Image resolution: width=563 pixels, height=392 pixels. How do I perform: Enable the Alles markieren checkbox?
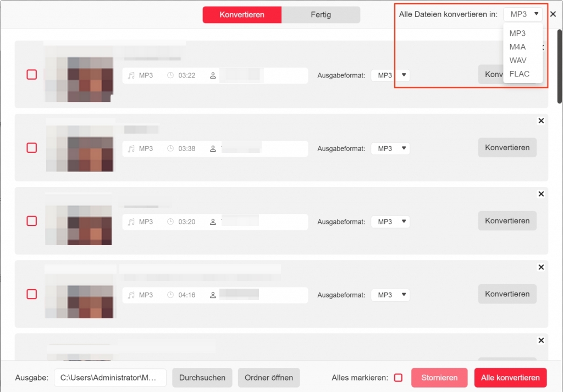[398, 378]
